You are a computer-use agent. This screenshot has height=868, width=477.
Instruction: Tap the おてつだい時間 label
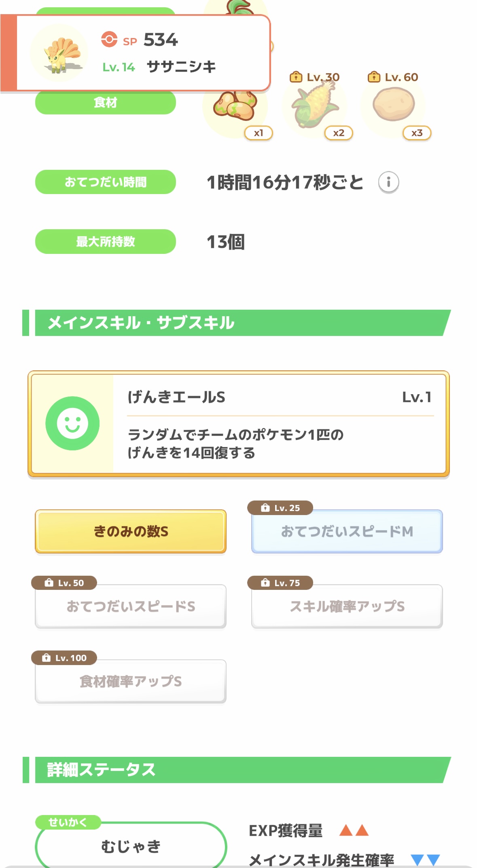(105, 182)
